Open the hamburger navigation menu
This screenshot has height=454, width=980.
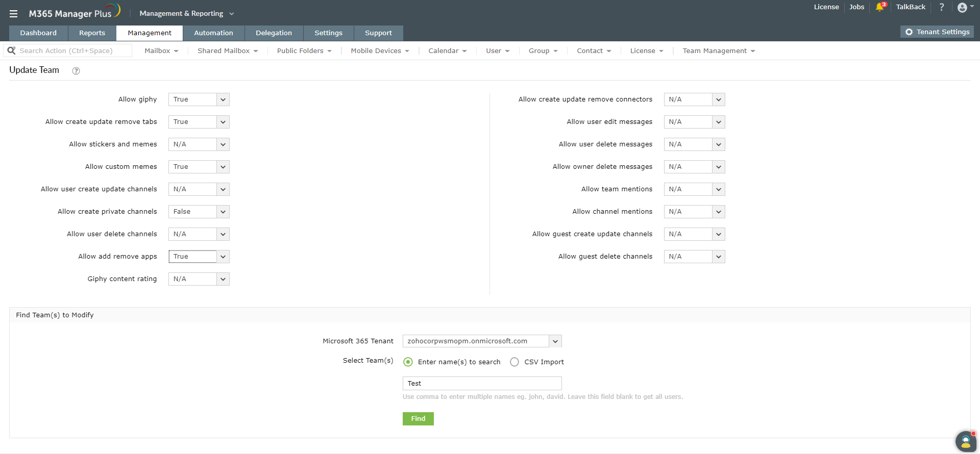pyautogui.click(x=13, y=14)
